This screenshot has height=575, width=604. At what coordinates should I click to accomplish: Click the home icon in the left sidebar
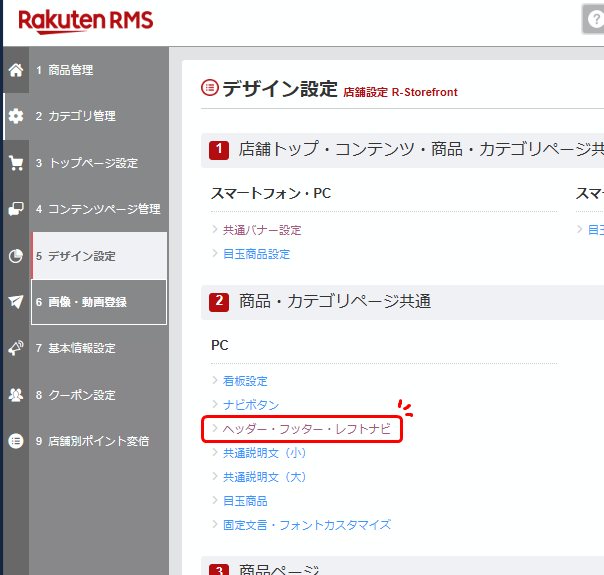pyautogui.click(x=15, y=70)
